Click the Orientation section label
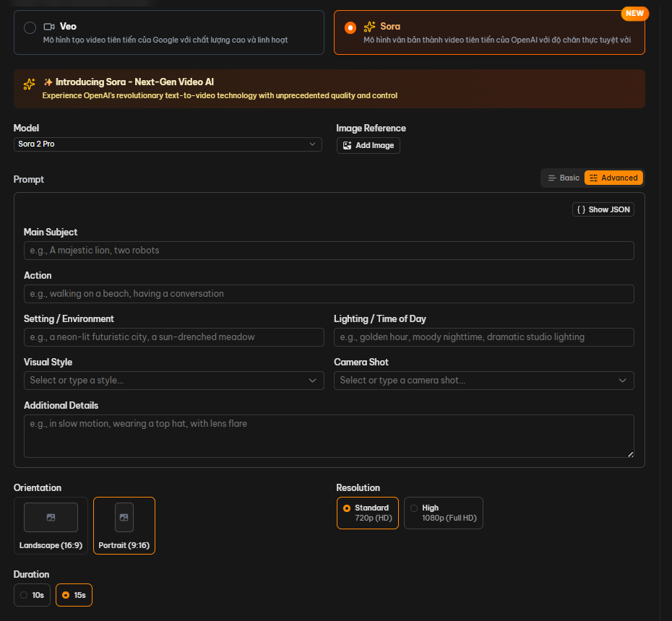 tap(38, 488)
